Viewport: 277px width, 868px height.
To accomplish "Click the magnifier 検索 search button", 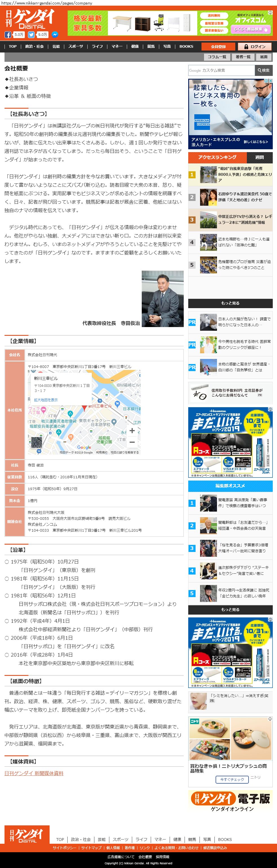I will 263,71.
